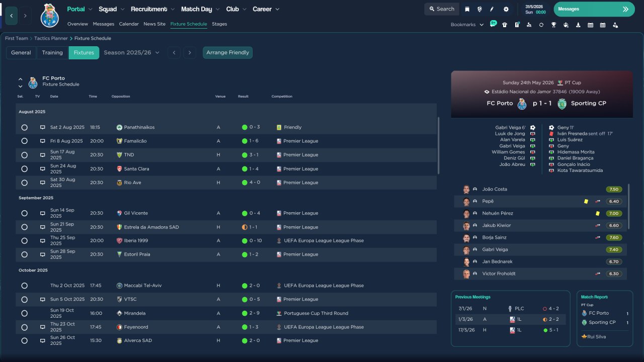Open the bookmark icon beside Search
This screenshot has width=644, height=362.
[467, 9]
